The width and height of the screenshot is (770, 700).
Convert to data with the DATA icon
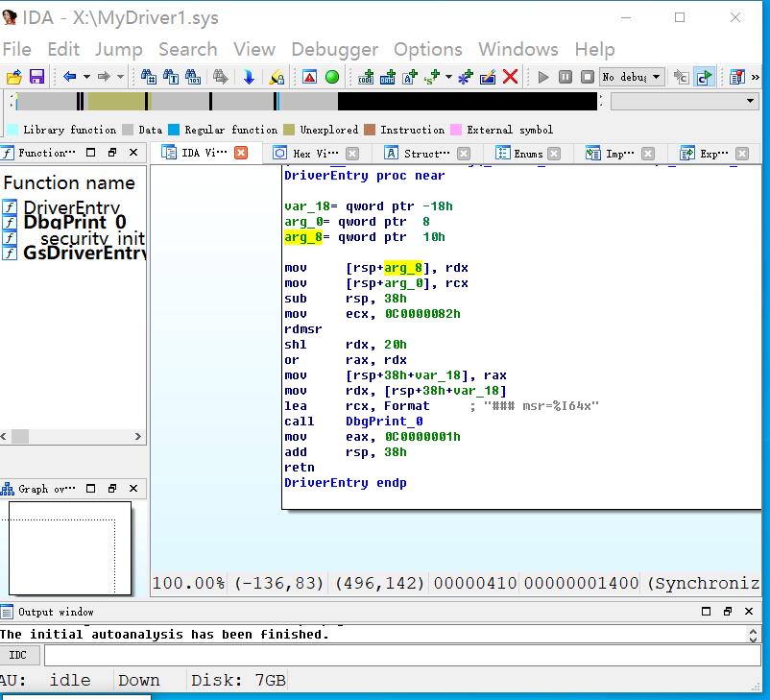388,77
